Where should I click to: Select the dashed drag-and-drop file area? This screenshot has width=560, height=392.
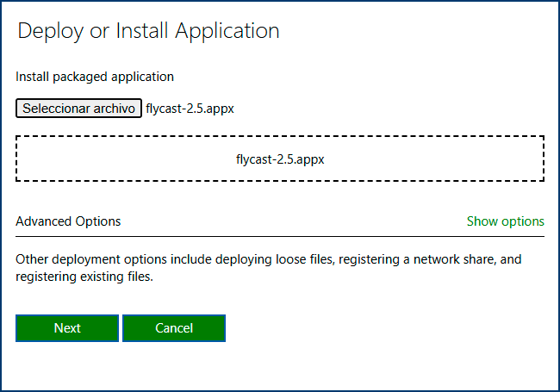click(280, 159)
